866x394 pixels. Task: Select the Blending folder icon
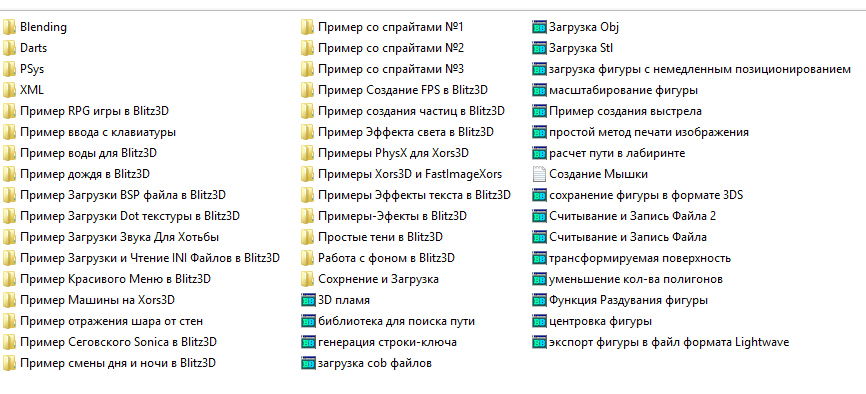(9, 27)
